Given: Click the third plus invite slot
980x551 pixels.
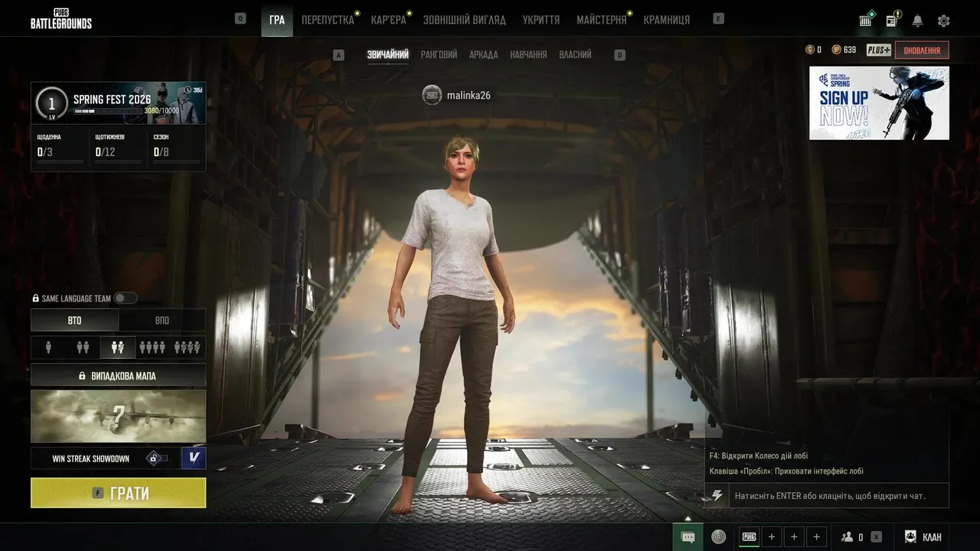Looking at the screenshot, I should click(816, 537).
